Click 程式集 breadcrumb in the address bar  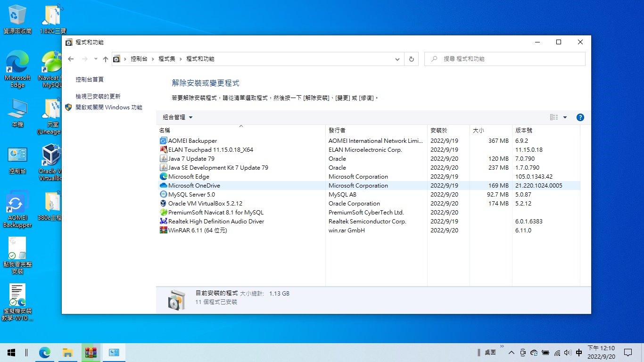(167, 59)
